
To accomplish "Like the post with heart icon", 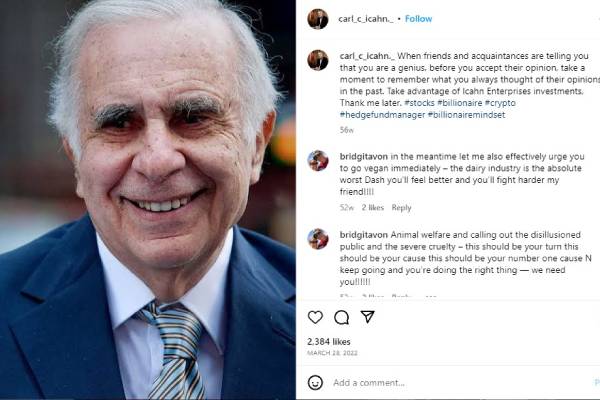I will click(x=315, y=317).
